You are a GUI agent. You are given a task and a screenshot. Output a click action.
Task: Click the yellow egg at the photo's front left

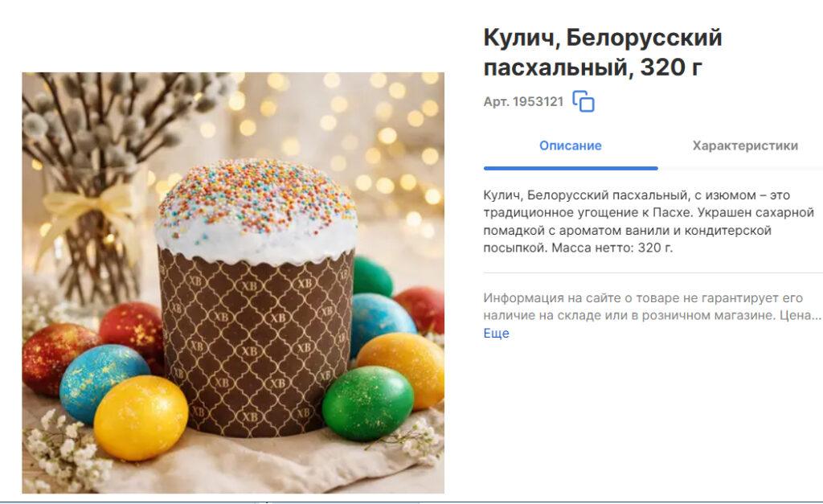(x=141, y=417)
